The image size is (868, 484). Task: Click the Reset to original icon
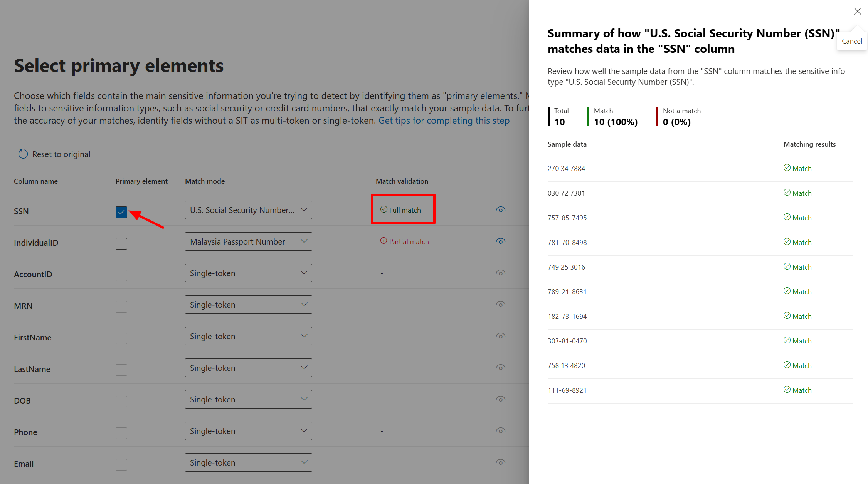pos(23,154)
